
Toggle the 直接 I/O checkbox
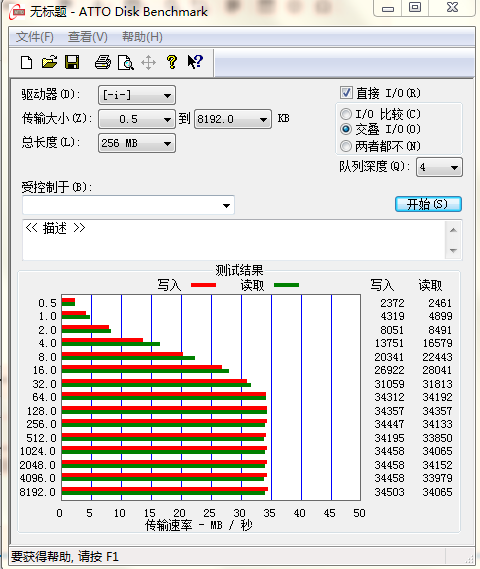[x=346, y=93]
